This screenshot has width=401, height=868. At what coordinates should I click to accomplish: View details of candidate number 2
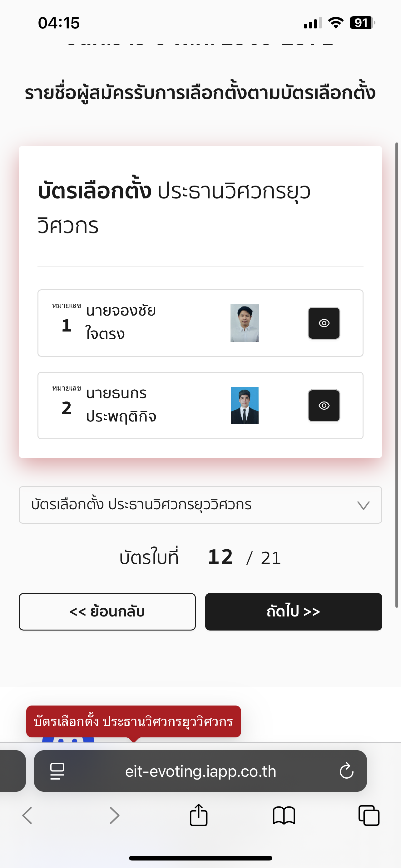click(x=324, y=406)
